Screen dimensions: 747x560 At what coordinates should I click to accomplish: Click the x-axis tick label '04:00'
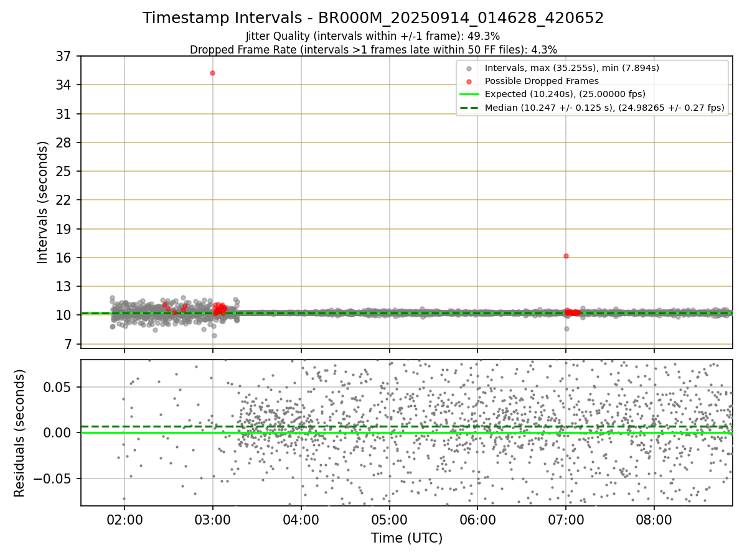click(x=301, y=521)
